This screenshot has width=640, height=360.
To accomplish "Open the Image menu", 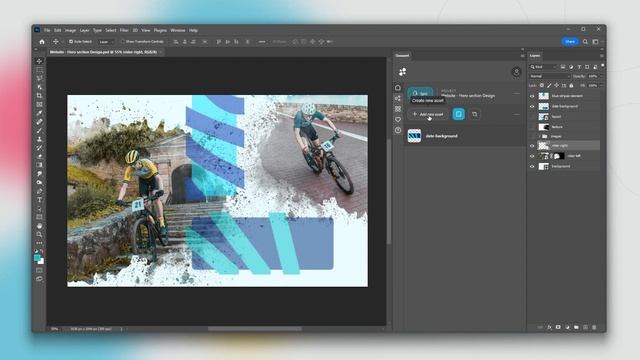I will 70,30.
